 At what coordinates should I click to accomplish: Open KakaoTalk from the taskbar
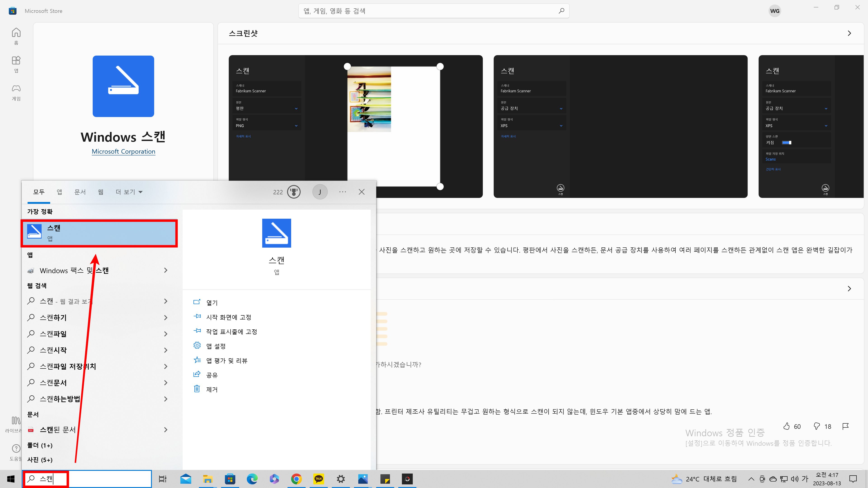point(318,479)
